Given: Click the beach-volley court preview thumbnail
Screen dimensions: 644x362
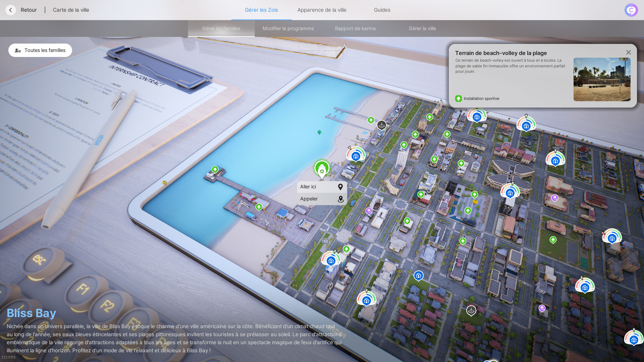Looking at the screenshot, I should (602, 79).
